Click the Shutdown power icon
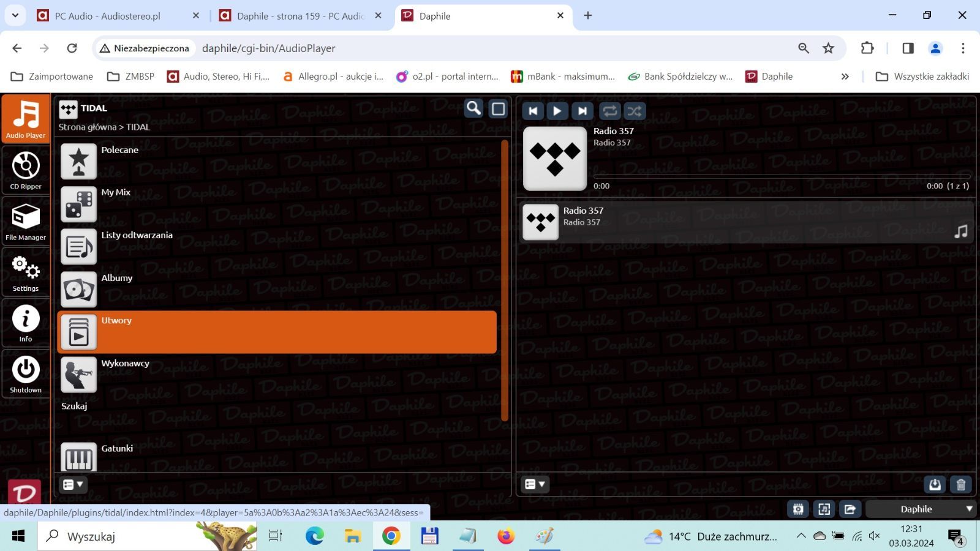 pyautogui.click(x=26, y=370)
